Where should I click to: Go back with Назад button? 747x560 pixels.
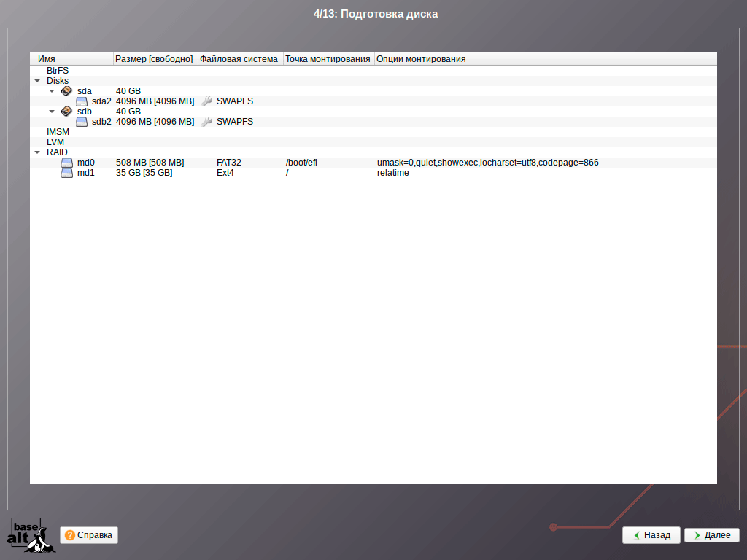(x=651, y=535)
